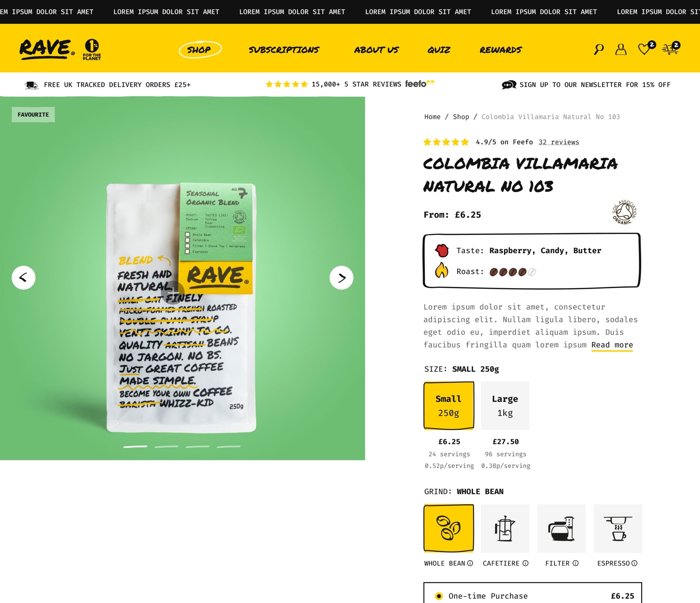Open the Shop menu item
Image resolution: width=700 pixels, height=603 pixels.
coord(200,50)
